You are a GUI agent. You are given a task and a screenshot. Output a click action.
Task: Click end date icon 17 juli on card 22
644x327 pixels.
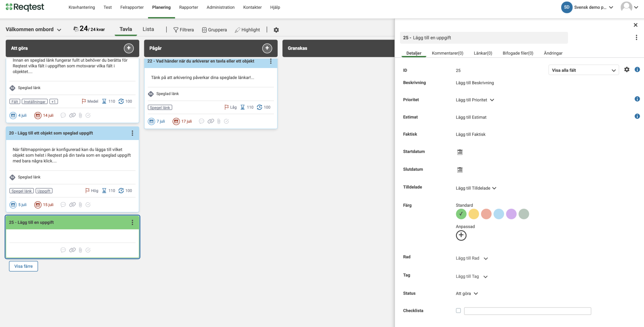[176, 121]
